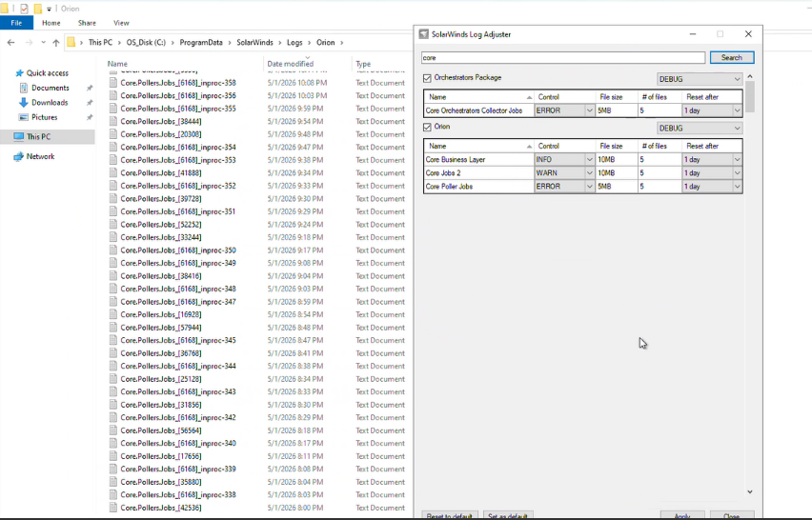This screenshot has width=812, height=520.
Task: Click 'OS_Disk (C:)' in address breadcrumb
Action: [146, 43]
